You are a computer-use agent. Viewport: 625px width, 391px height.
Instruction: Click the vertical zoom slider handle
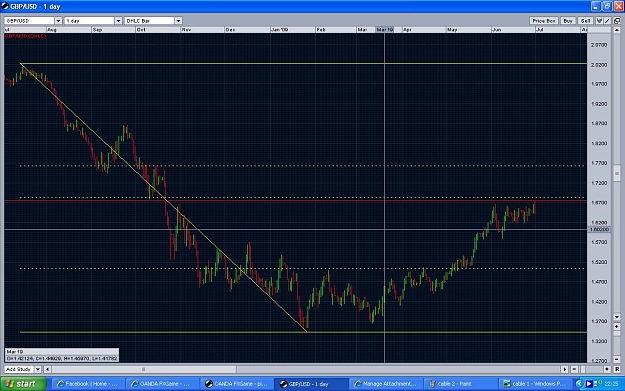pyautogui.click(x=617, y=333)
